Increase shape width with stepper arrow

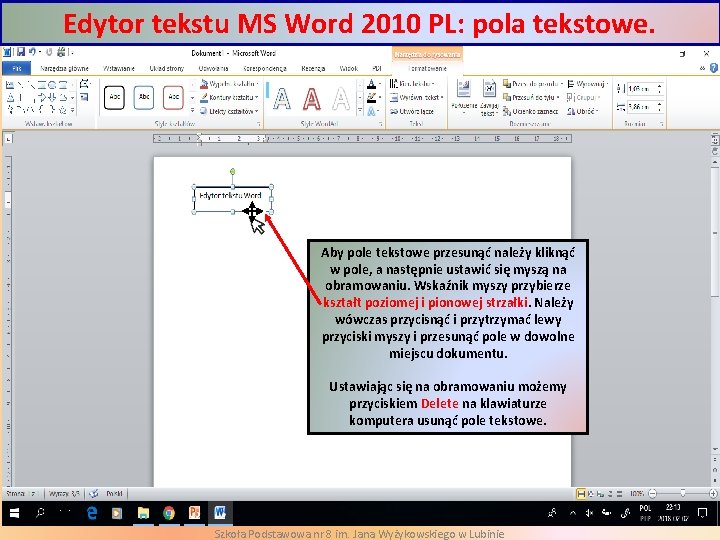click(659, 104)
